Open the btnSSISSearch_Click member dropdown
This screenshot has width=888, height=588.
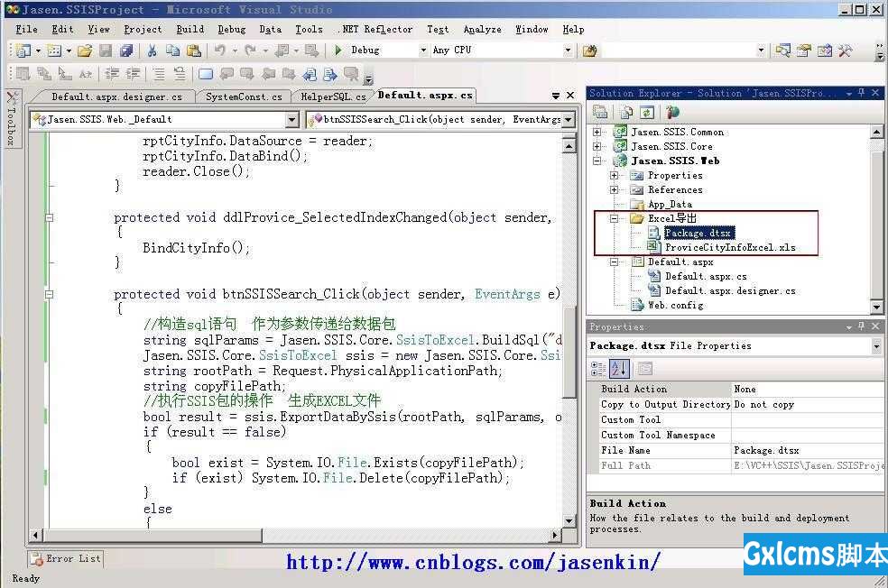pos(568,119)
